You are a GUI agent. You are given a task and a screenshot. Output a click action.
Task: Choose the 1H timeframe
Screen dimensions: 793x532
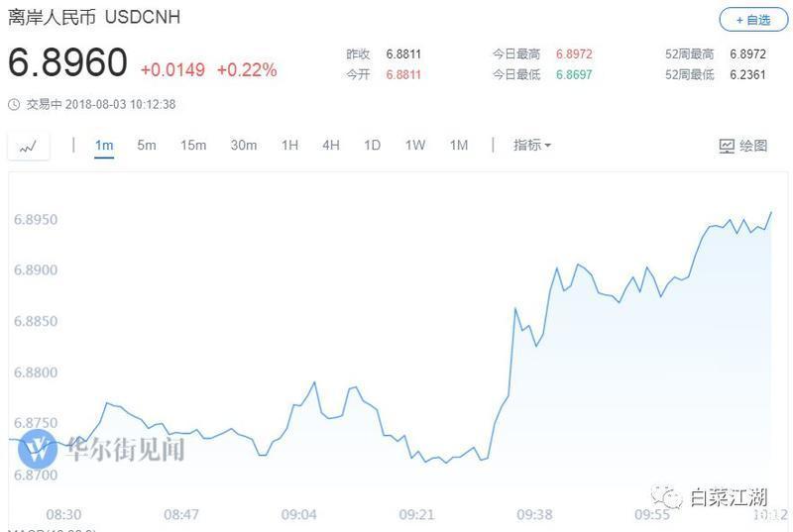(289, 146)
